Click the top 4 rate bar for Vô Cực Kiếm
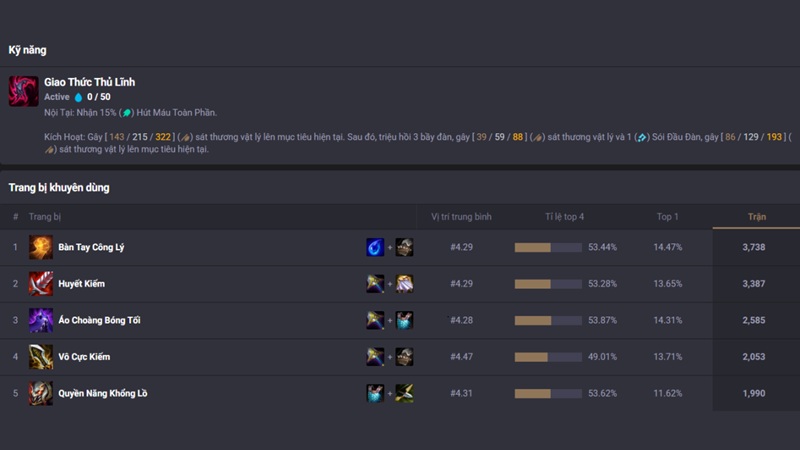The width and height of the screenshot is (800, 450). pos(548,357)
